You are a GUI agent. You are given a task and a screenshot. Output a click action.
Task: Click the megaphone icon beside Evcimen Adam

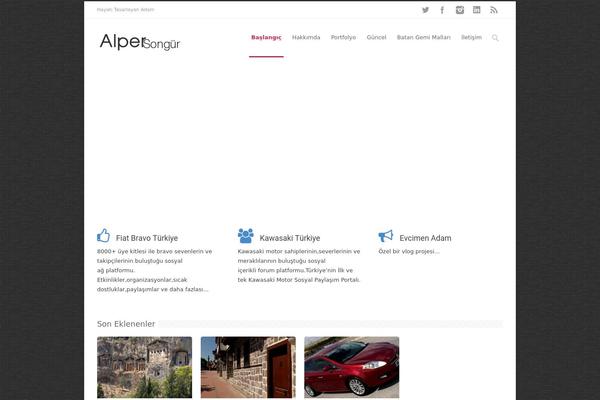tap(385, 235)
